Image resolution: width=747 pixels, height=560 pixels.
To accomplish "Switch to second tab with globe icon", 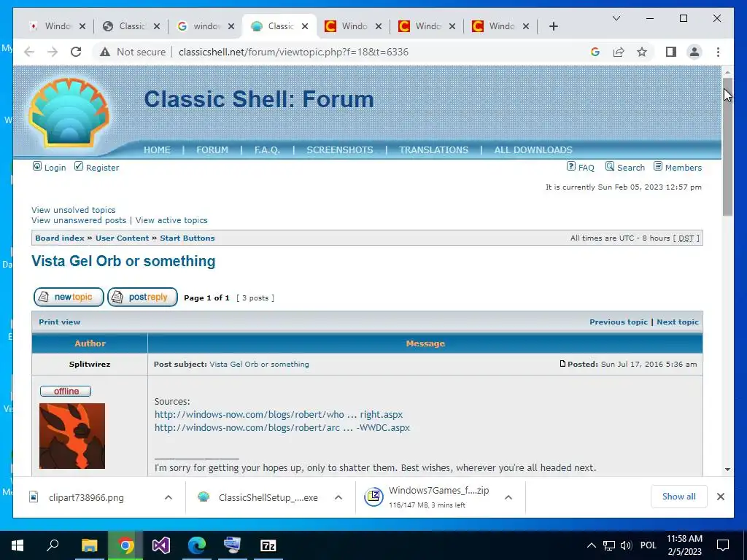I will [131, 26].
